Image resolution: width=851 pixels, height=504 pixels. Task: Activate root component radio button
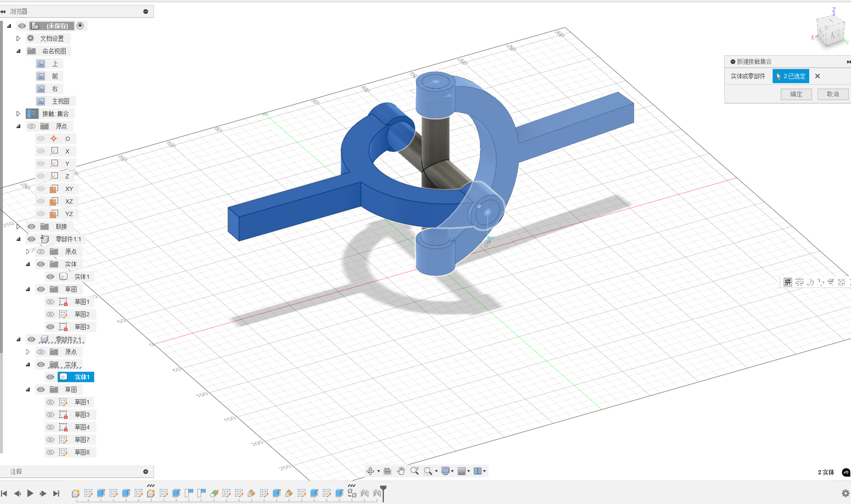(x=80, y=26)
